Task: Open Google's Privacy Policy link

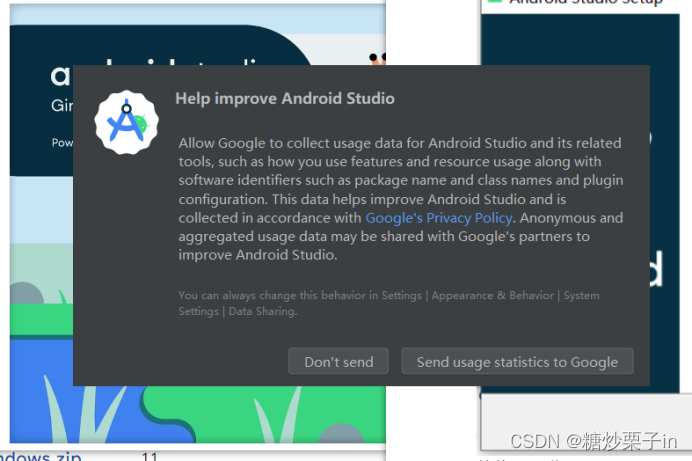Action: [x=439, y=218]
